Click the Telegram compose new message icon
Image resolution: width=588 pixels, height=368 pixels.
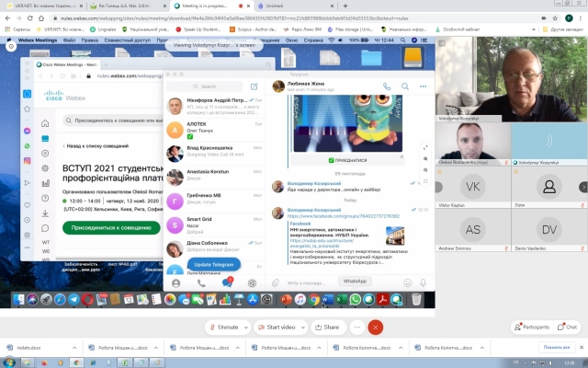tap(254, 86)
